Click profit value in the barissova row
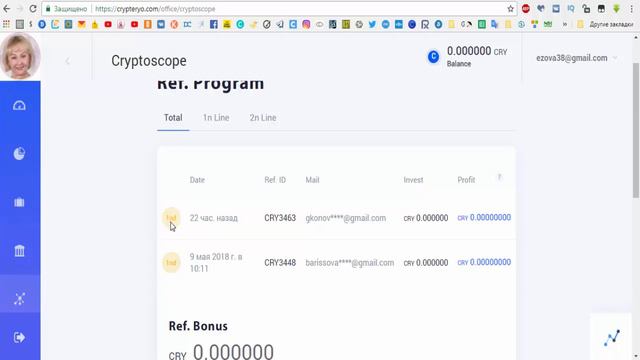The width and height of the screenshot is (640, 360). click(x=484, y=262)
